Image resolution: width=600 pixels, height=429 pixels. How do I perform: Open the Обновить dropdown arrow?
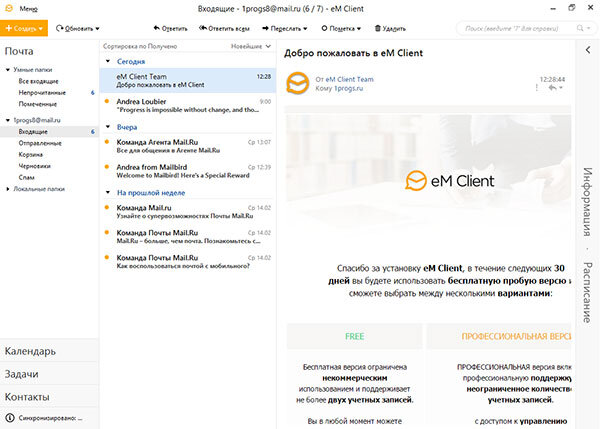tap(97, 29)
